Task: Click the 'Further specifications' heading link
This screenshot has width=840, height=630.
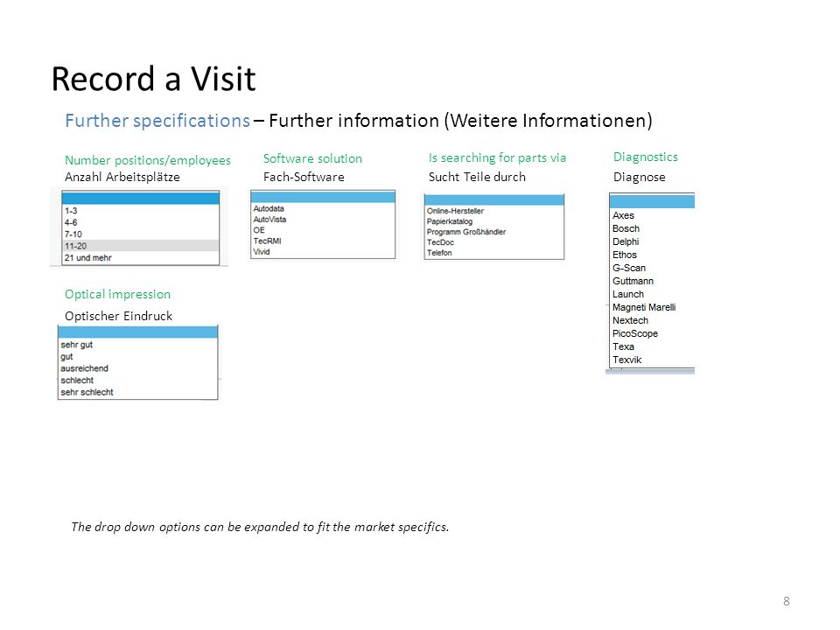Action: coord(157,121)
